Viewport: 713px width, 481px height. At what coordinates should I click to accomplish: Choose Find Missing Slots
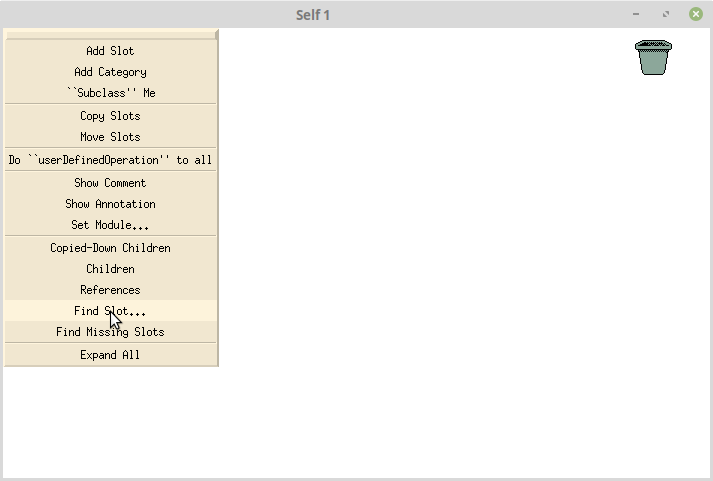click(110, 331)
